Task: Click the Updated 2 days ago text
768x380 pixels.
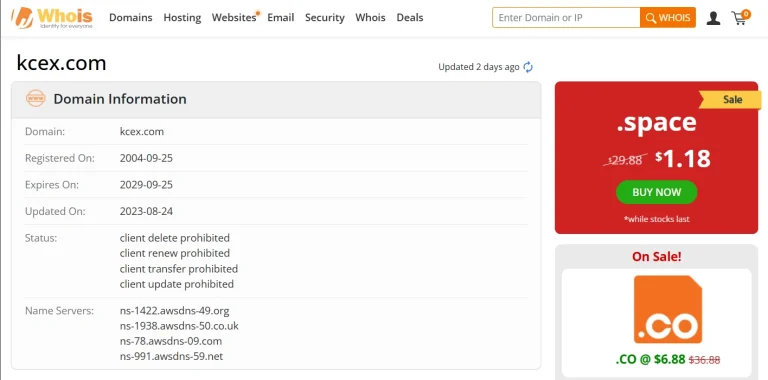Action: pyautogui.click(x=479, y=67)
